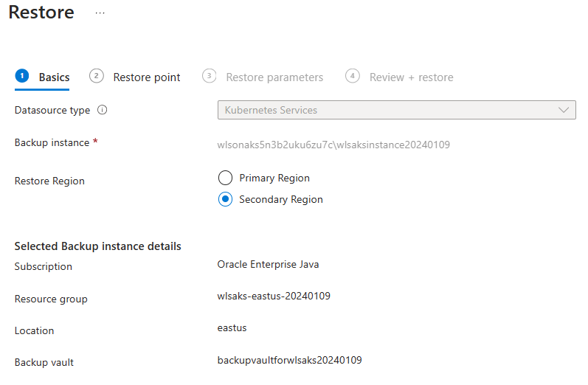Click the backupvaultforwlsaks20240109 vault name
This screenshot has height=385, width=588.
[289, 360]
